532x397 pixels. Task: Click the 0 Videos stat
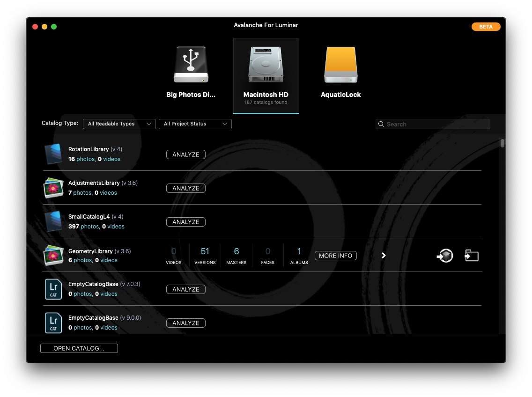(x=173, y=256)
